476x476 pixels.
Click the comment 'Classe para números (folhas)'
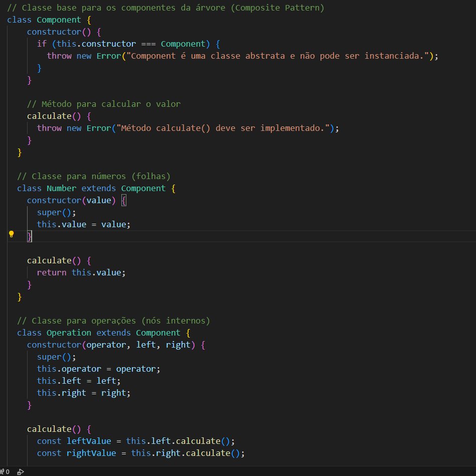point(94,177)
